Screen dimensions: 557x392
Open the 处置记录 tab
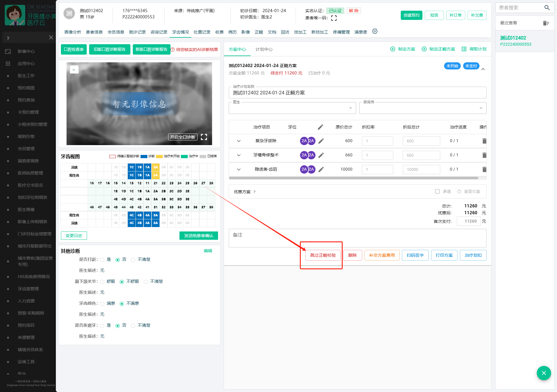click(x=202, y=32)
